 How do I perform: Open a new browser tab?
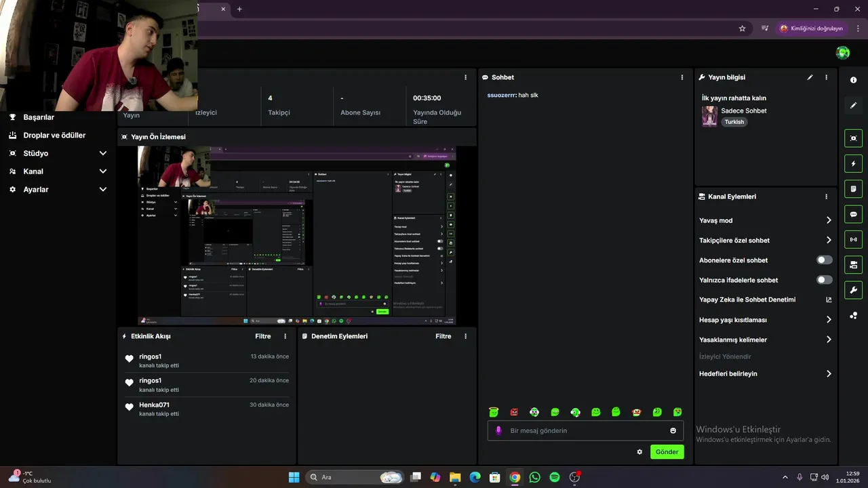coord(239,9)
